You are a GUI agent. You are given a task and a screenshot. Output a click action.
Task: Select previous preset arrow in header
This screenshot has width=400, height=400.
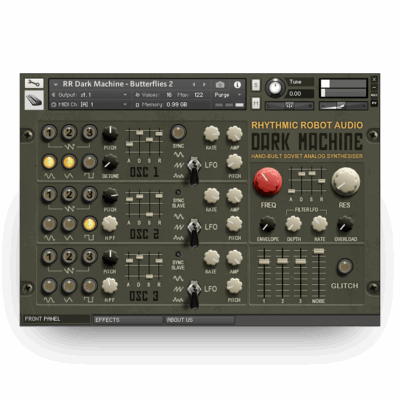tap(194, 85)
